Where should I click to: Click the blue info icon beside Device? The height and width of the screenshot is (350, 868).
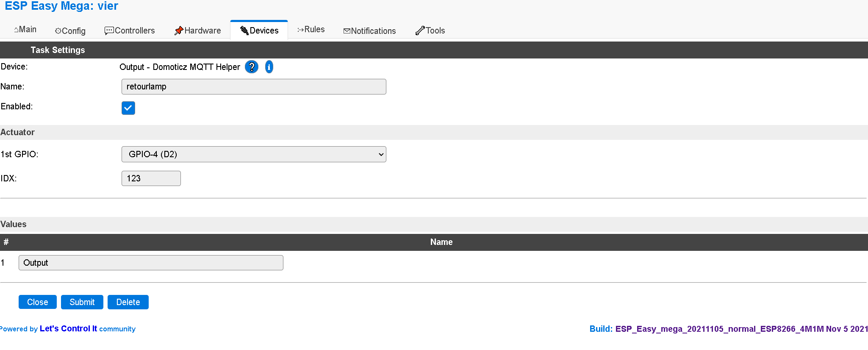tap(269, 67)
